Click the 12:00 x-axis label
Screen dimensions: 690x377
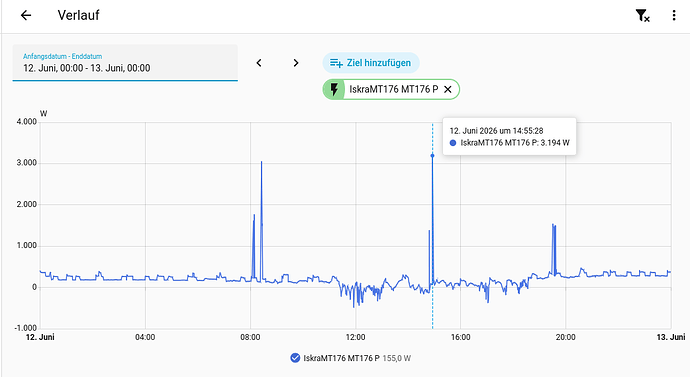coord(355,337)
